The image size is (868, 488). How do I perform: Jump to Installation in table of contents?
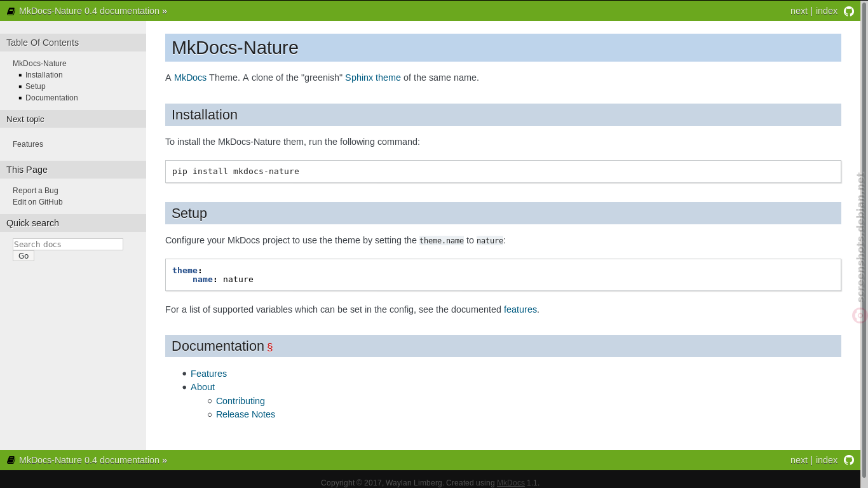click(44, 75)
